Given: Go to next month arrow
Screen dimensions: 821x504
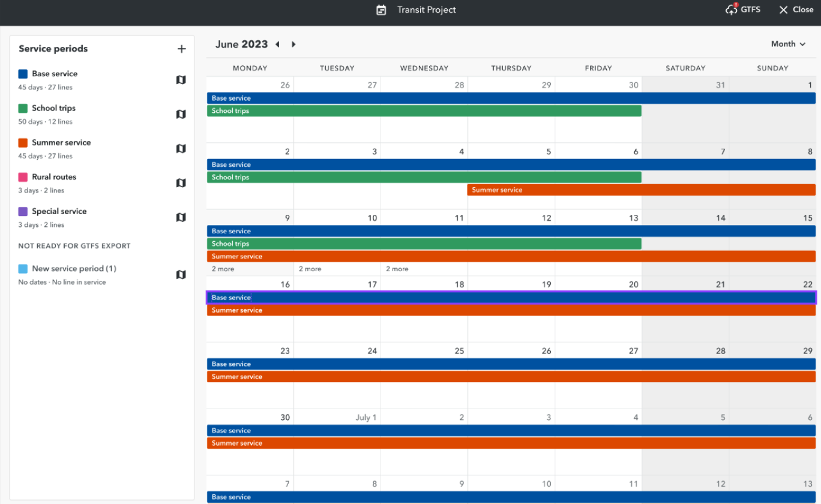Looking at the screenshot, I should tap(293, 44).
